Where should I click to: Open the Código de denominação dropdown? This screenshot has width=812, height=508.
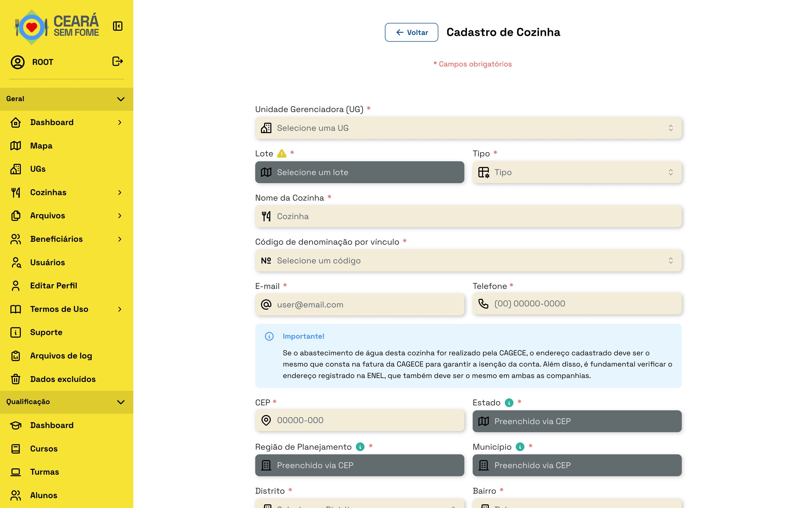[468, 261]
